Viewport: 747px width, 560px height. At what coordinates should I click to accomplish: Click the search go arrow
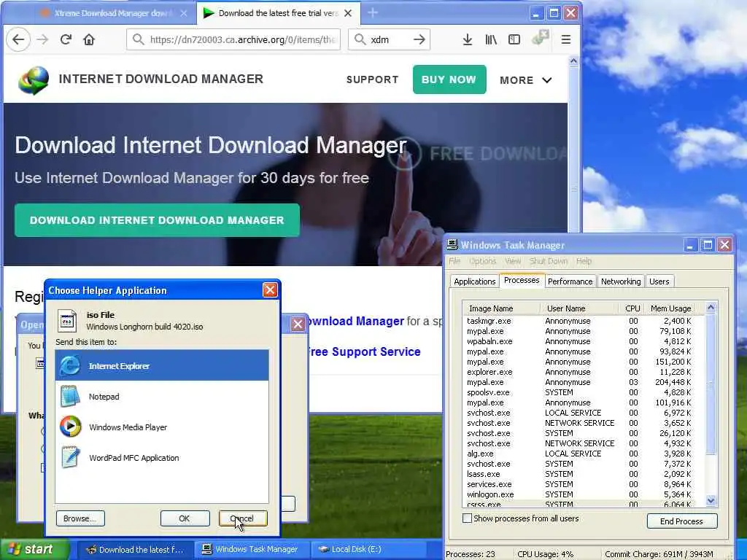(419, 39)
